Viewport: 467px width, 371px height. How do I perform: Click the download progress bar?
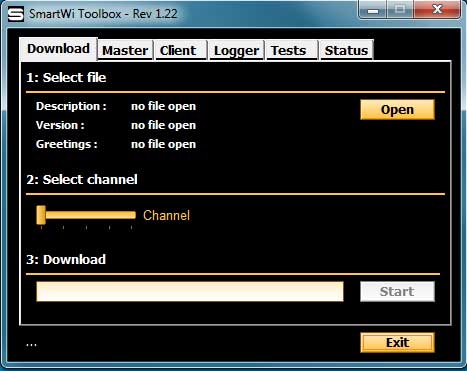coord(190,292)
